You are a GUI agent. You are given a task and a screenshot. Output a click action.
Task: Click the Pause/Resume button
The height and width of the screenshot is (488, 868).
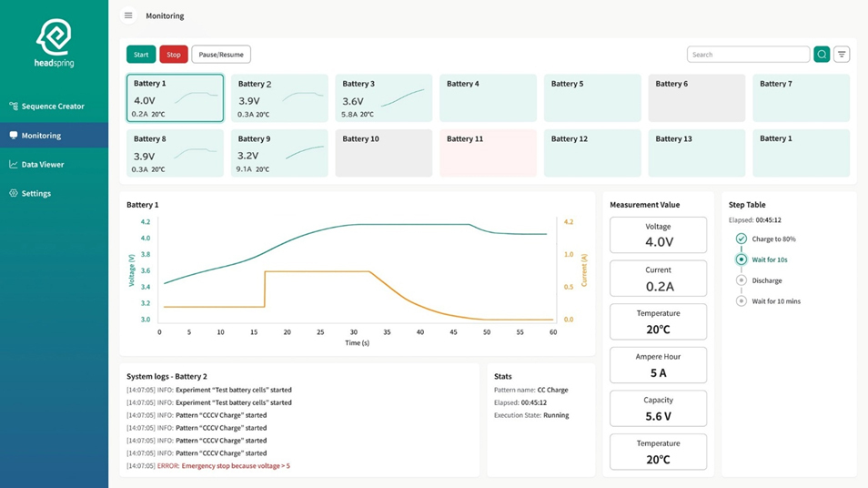(x=221, y=55)
